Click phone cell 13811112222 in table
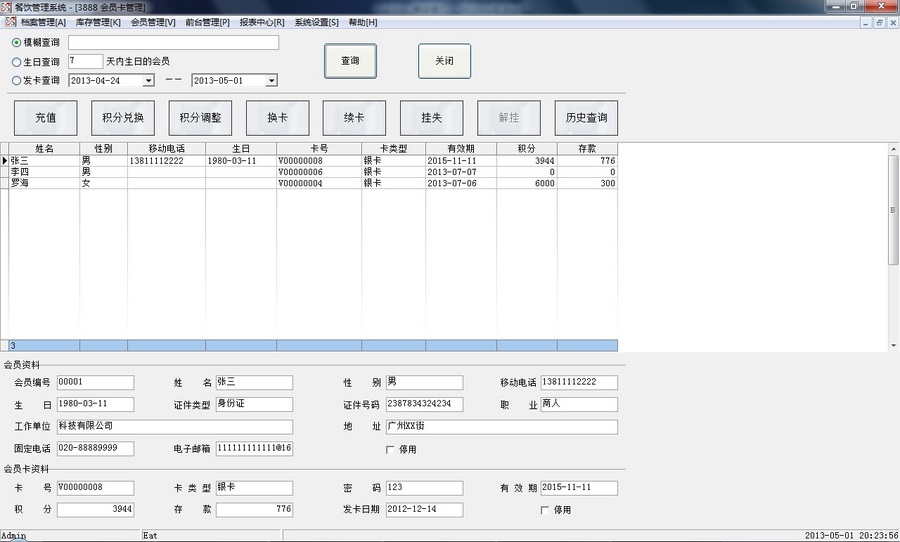 point(166,161)
